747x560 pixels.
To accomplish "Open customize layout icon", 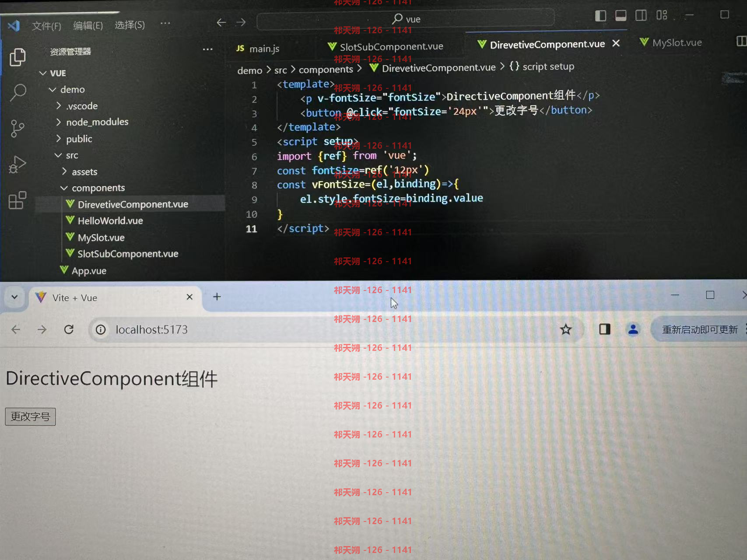I will 662,15.
